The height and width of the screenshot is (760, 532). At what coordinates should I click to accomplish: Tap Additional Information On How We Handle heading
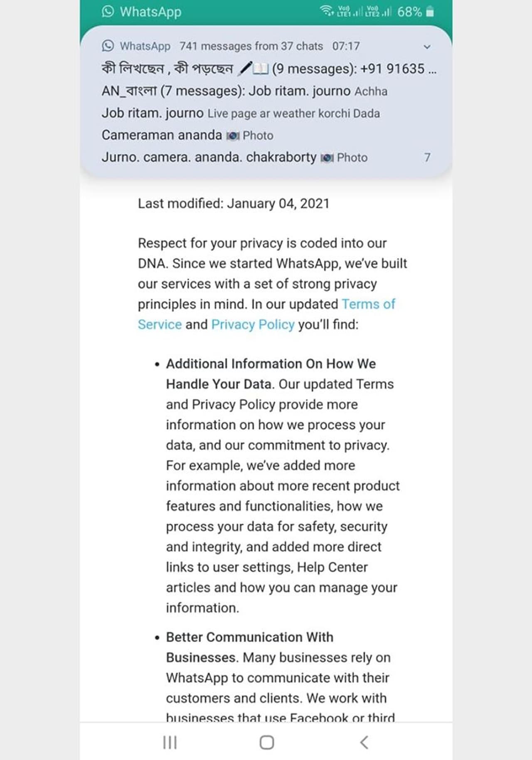271,364
